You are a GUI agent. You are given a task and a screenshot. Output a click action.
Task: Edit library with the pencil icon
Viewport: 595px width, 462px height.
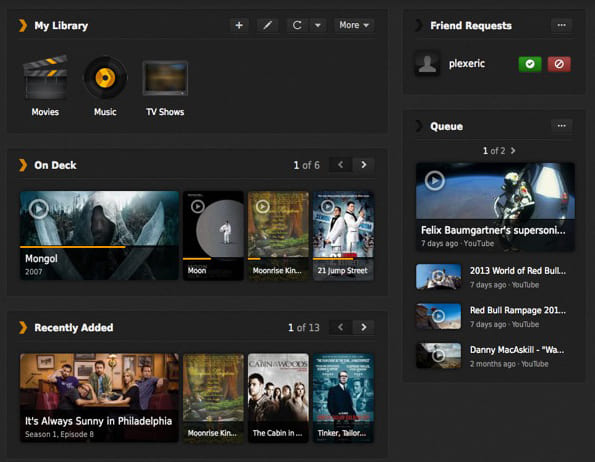[268, 25]
